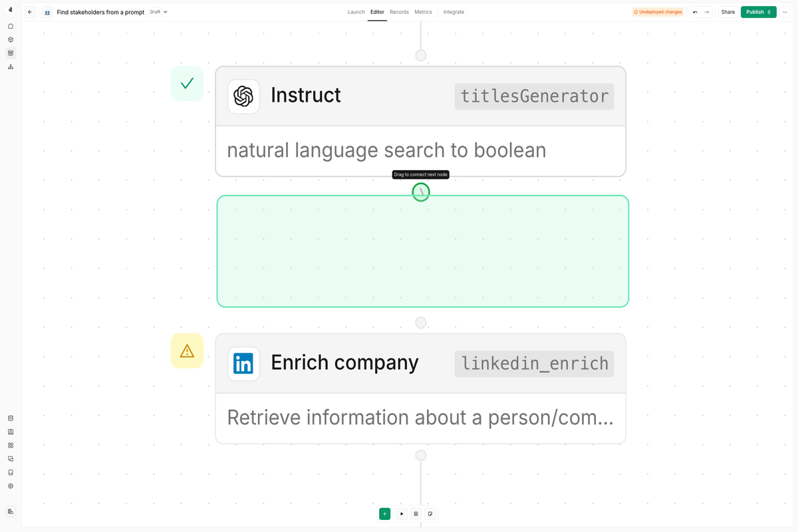The width and height of the screenshot is (798, 532).
Task: Click the Share button
Action: pyautogui.click(x=728, y=12)
